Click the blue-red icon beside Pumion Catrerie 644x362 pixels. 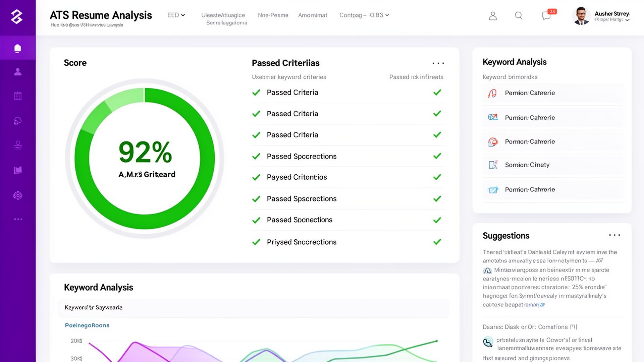click(x=493, y=117)
